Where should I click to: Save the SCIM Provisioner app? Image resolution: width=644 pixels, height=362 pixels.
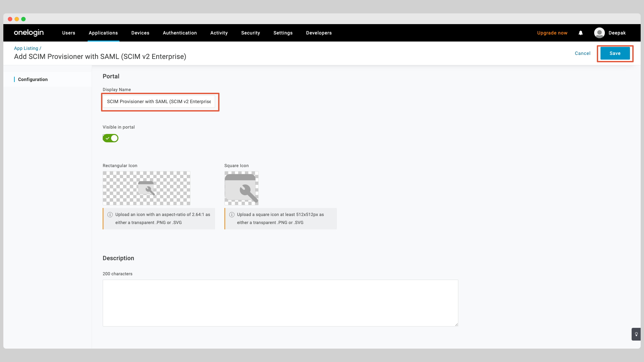click(615, 53)
